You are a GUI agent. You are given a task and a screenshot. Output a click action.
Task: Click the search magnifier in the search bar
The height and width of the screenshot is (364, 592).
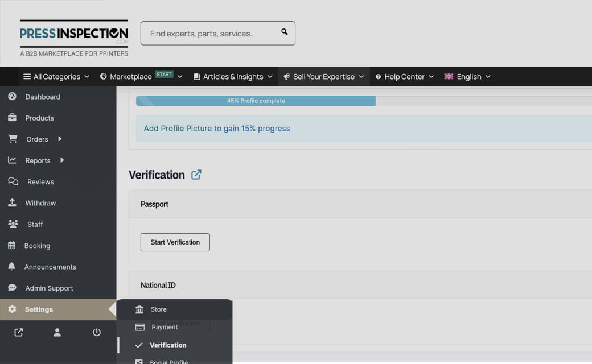[x=284, y=32]
